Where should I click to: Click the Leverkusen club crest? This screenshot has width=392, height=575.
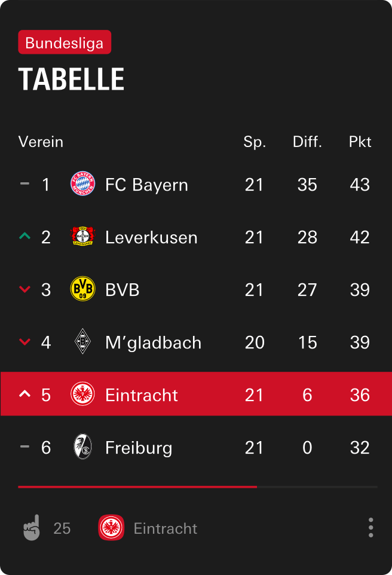click(82, 237)
